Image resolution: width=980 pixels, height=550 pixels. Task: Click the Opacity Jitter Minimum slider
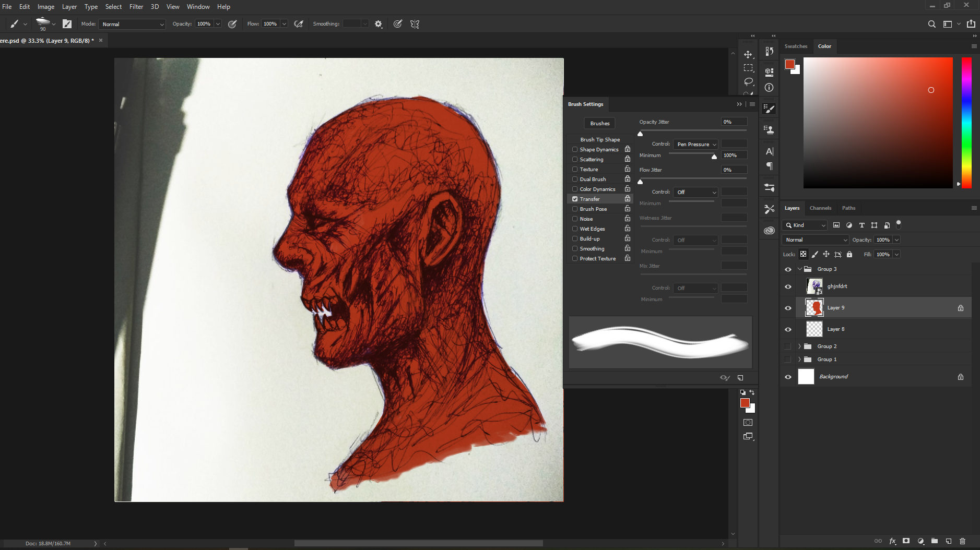[x=692, y=154]
